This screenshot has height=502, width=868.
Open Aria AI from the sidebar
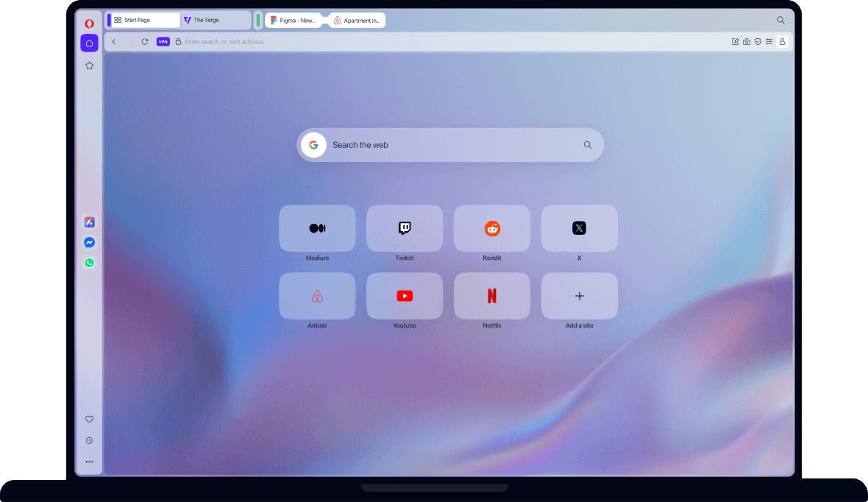[89, 222]
